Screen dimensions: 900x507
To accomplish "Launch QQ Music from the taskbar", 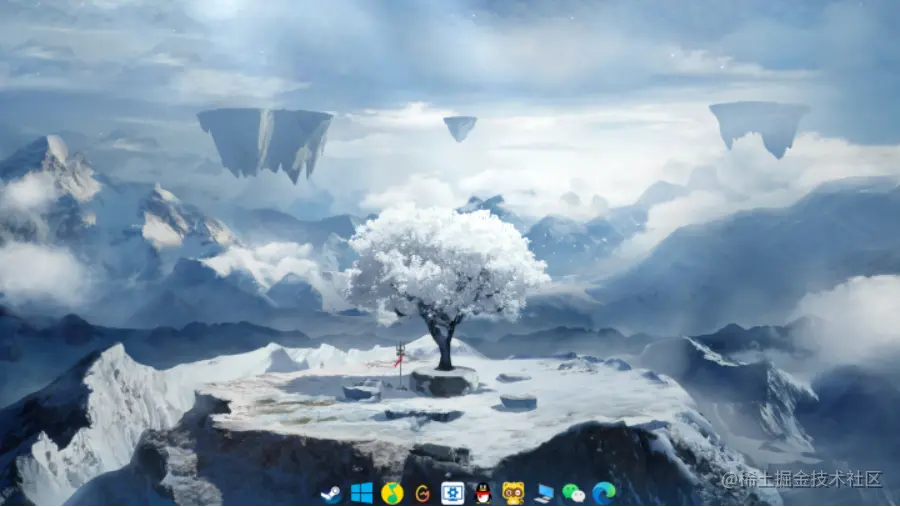I will click(392, 493).
